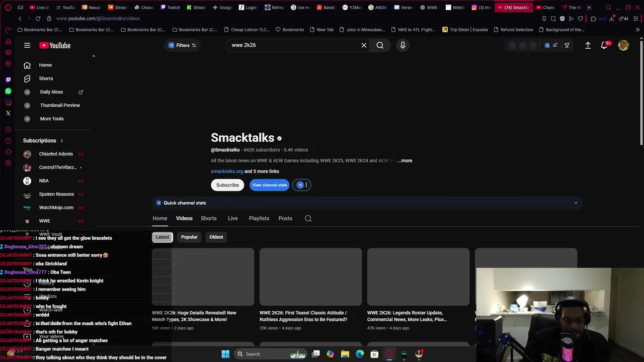Open the Playlists tab

(259, 219)
